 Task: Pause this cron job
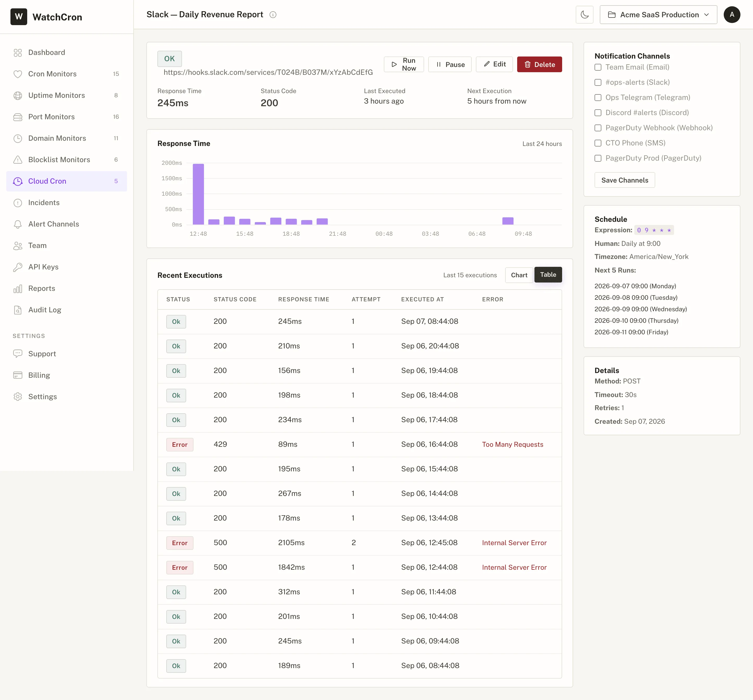point(450,64)
